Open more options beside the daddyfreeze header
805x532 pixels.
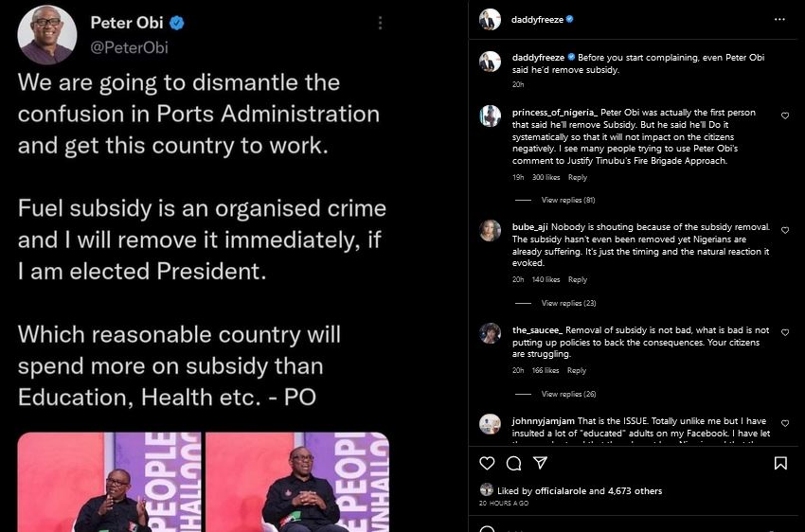pyautogui.click(x=779, y=19)
